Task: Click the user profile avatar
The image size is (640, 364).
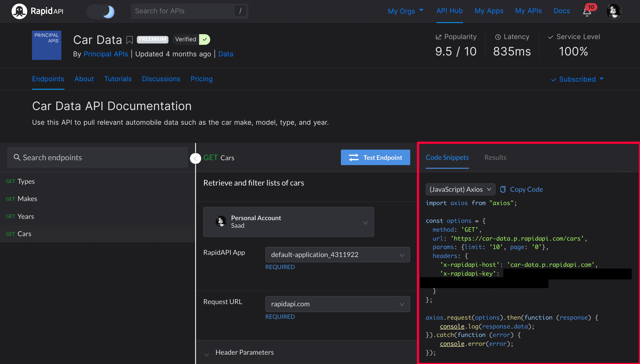Action: (x=614, y=11)
